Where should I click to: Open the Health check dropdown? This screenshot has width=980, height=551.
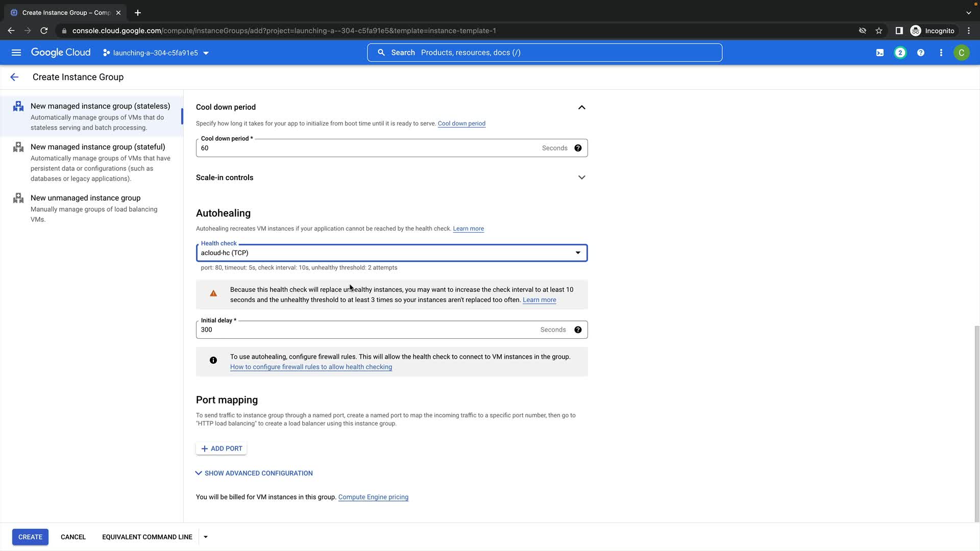coord(391,253)
